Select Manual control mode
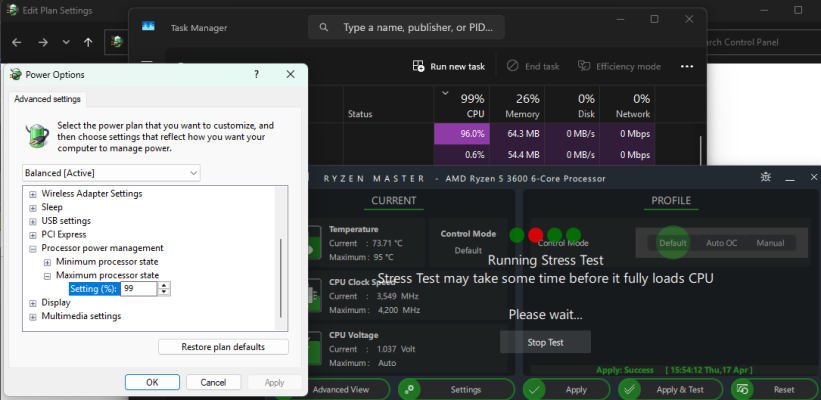Screen dimensions: 821x400 770,243
